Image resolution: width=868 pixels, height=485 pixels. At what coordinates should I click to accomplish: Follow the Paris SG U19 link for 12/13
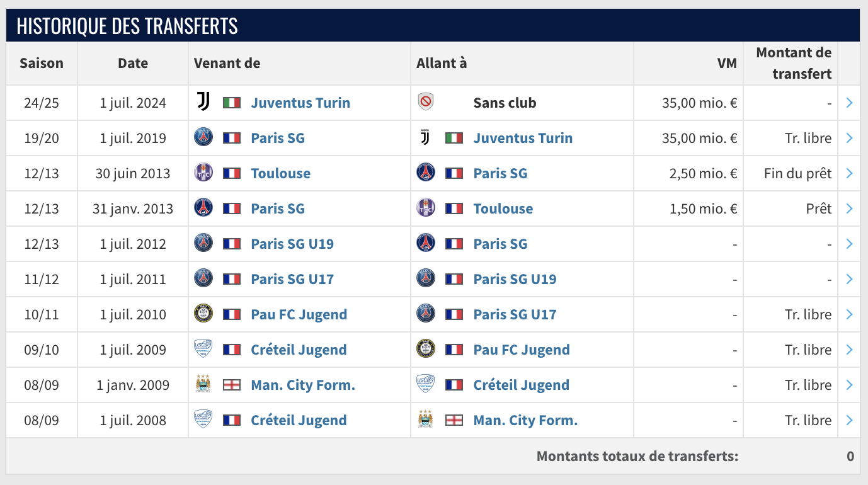coord(292,244)
